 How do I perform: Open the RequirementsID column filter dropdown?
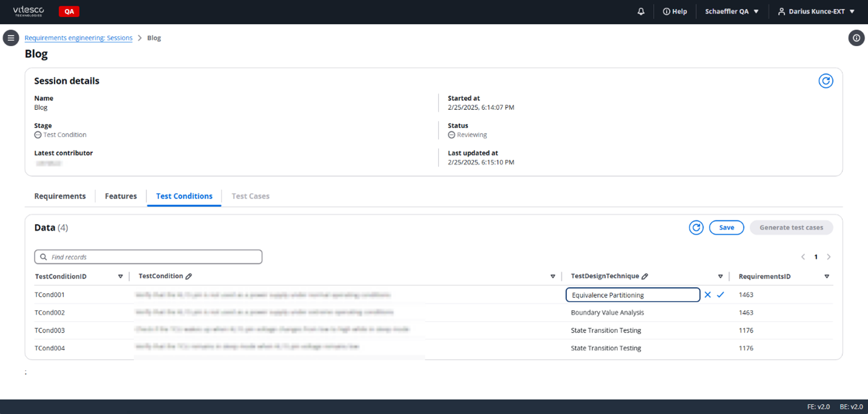[x=827, y=276]
